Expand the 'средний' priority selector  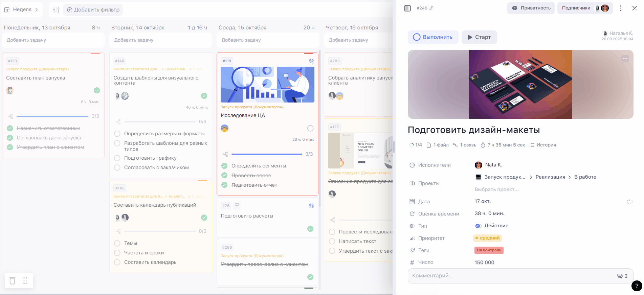[x=487, y=238]
